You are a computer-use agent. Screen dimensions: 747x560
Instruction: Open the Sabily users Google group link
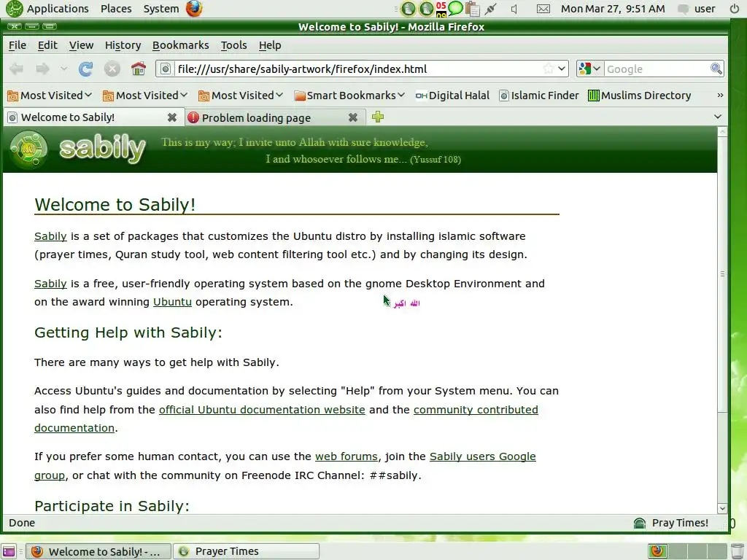click(483, 456)
